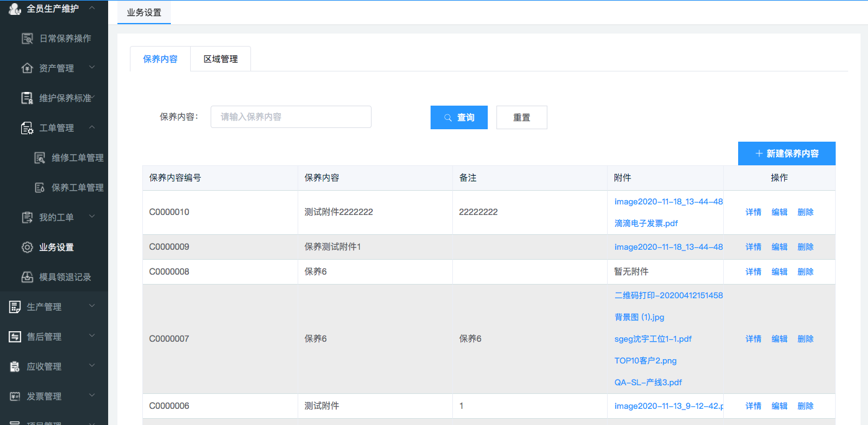Click the 维护保养标准 icon in sidebar

(27, 98)
